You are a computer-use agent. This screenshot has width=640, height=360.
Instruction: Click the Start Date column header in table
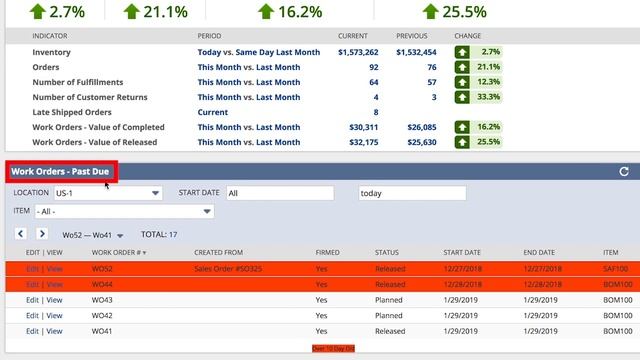(x=462, y=253)
